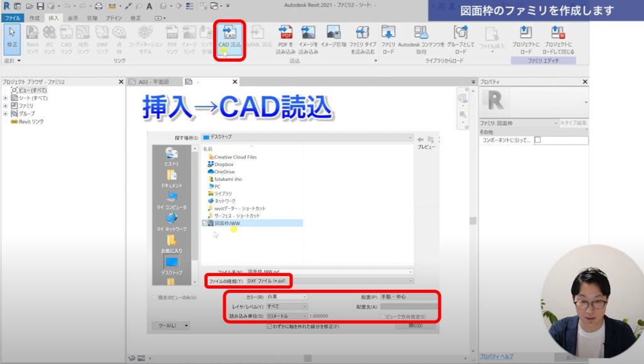Toggle わずかに軸を外れた線分を修正 checkbox

270,326
